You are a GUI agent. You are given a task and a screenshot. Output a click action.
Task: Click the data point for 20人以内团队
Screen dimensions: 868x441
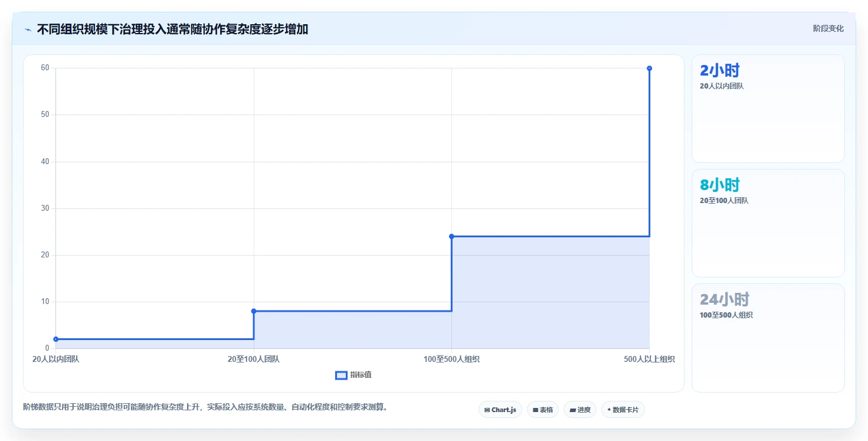click(x=56, y=339)
